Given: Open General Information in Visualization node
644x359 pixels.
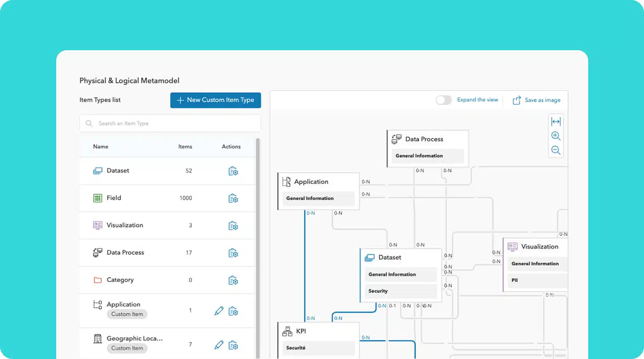Looking at the screenshot, I should pyautogui.click(x=538, y=264).
